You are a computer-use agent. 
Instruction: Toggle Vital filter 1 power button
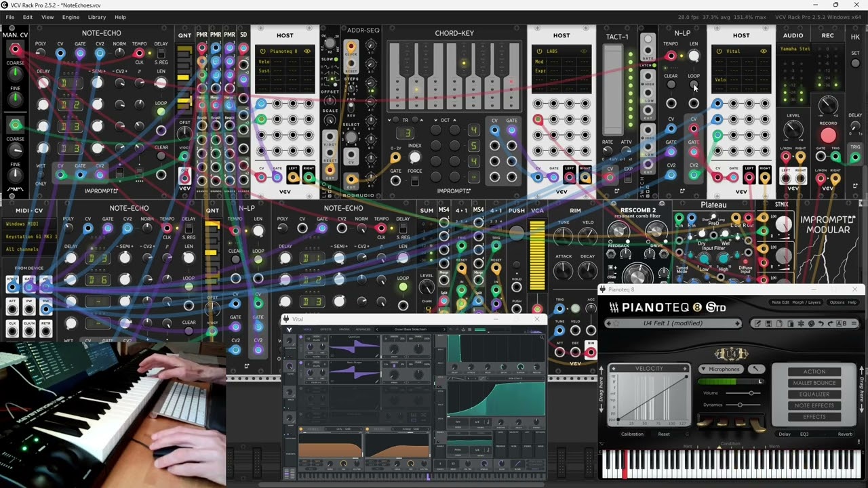pos(301,429)
